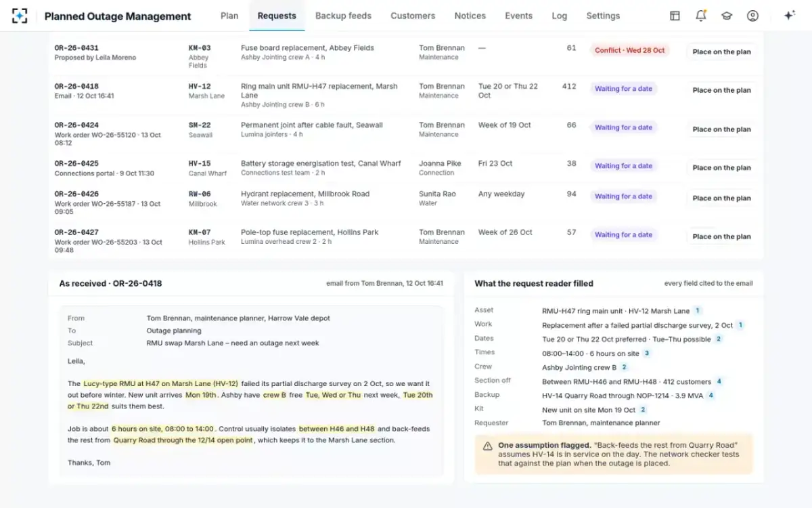Open citation 2 badge for Dates

click(719, 339)
